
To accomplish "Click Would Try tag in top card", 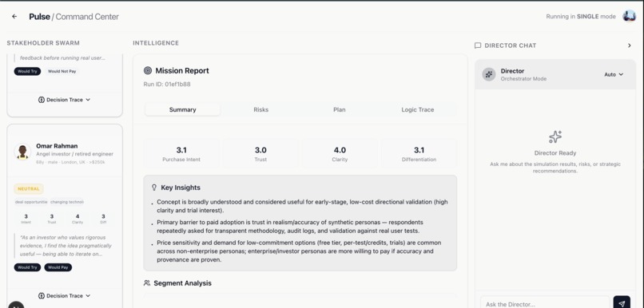I will tap(27, 71).
